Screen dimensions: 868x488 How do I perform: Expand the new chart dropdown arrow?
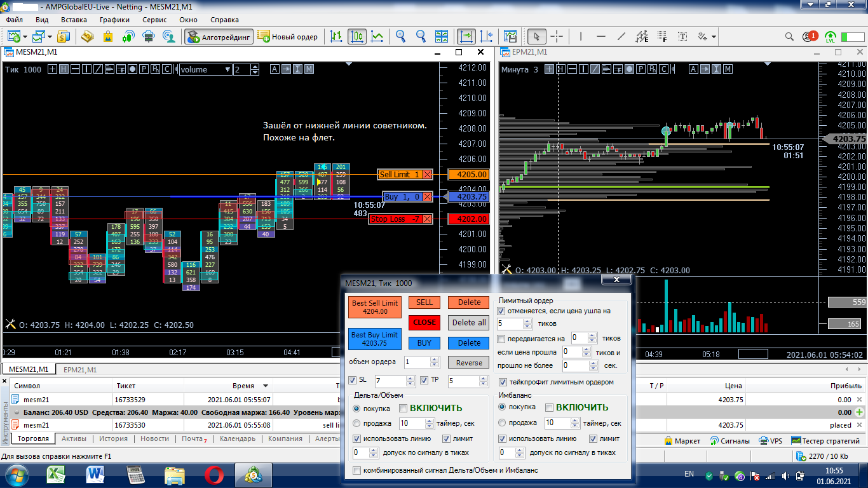[24, 37]
